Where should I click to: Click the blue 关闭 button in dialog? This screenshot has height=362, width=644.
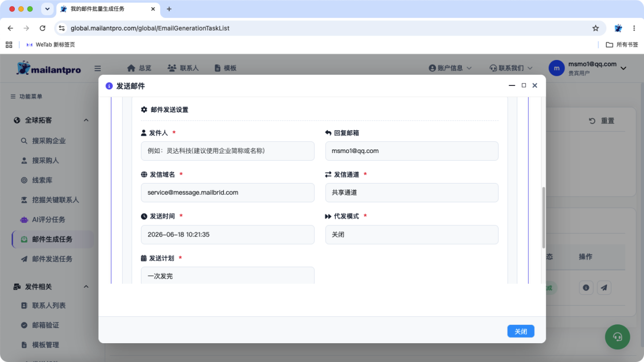520,331
